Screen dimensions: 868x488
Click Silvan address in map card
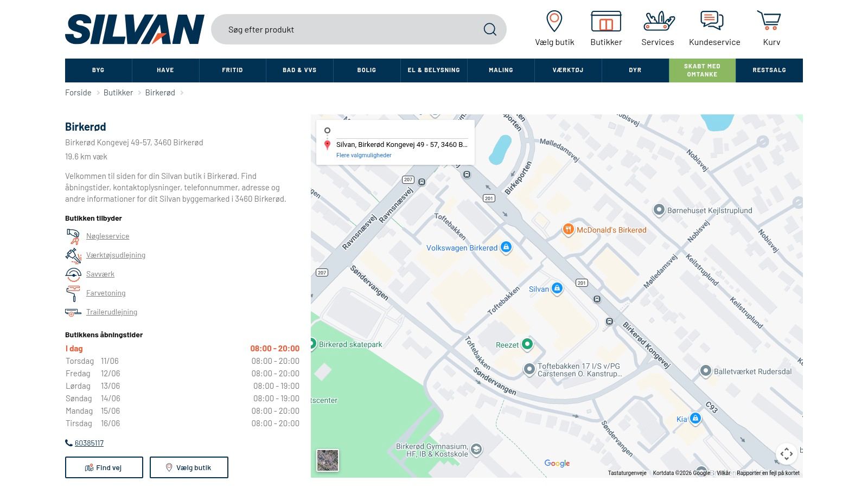tap(401, 145)
